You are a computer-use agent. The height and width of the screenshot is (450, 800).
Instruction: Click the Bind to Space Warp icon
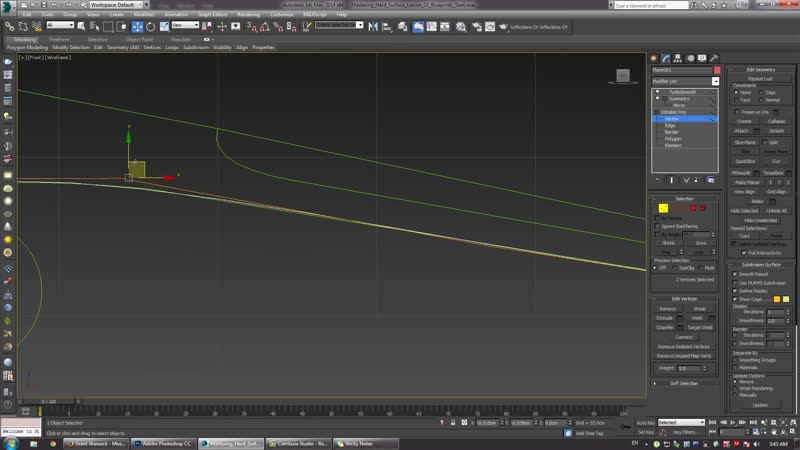point(36,27)
